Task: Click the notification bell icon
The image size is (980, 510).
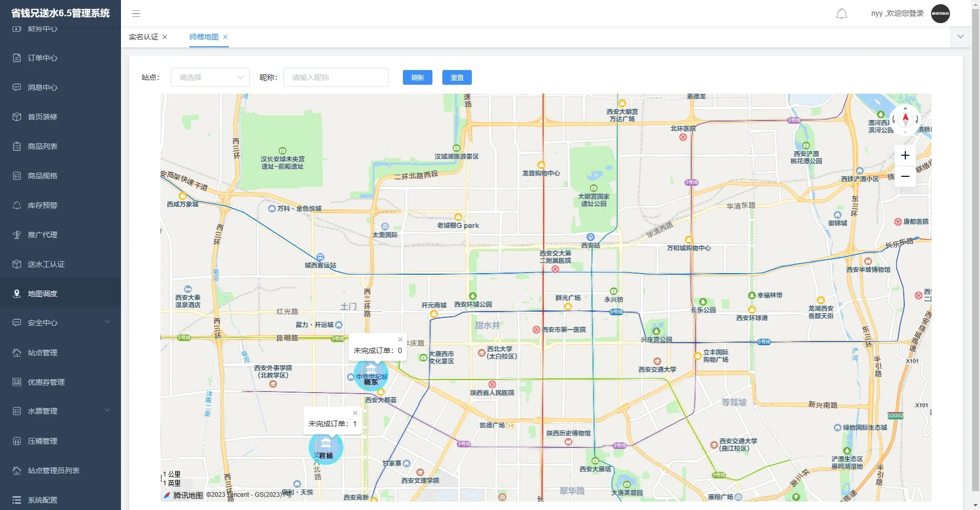Action: pos(842,14)
